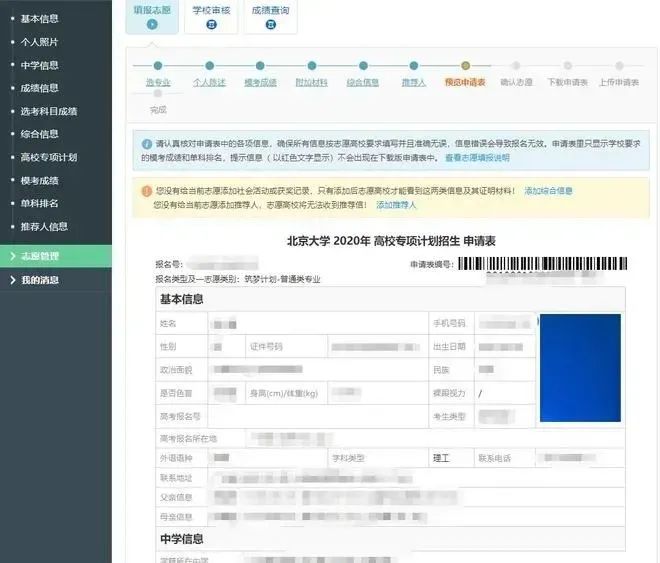Click the 添加推荐人 link

pyautogui.click(x=396, y=205)
